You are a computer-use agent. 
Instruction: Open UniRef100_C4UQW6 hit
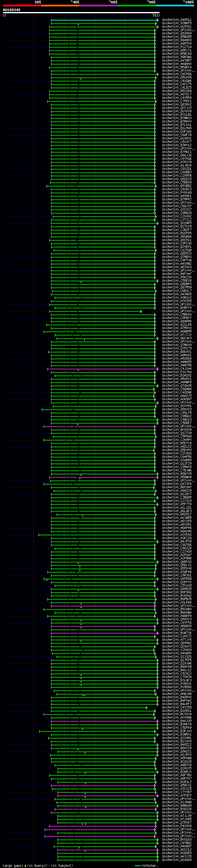click(176, 81)
